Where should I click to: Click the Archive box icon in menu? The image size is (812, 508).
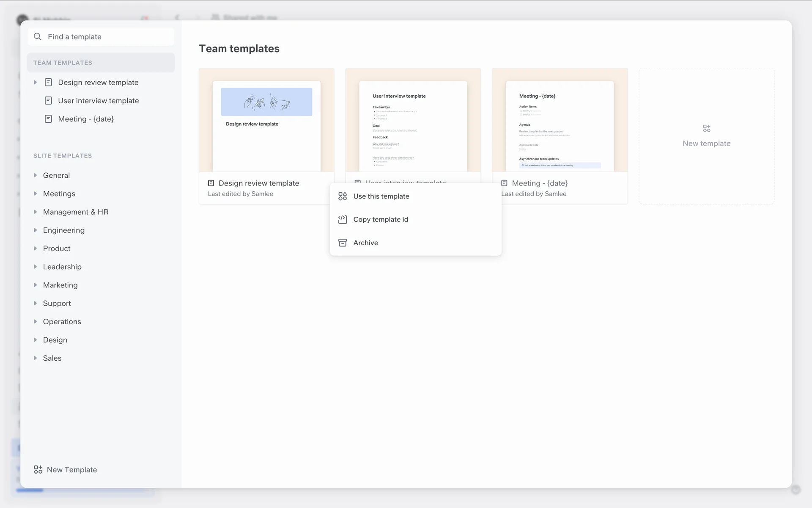[x=343, y=243]
